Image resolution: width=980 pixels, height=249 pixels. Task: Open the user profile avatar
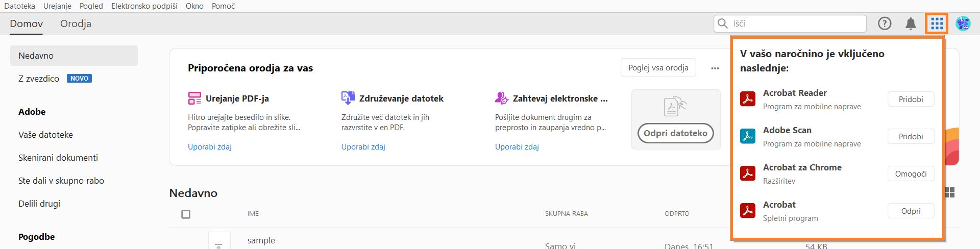(963, 23)
